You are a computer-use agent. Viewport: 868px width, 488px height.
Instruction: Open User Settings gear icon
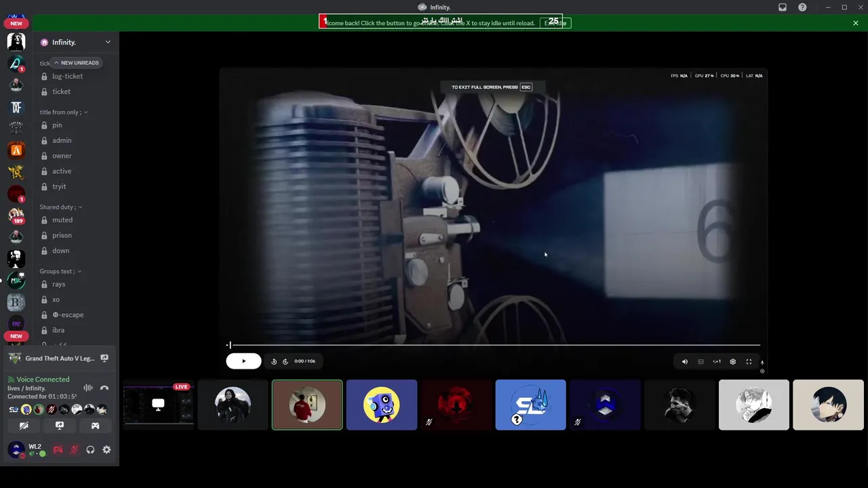click(x=106, y=449)
